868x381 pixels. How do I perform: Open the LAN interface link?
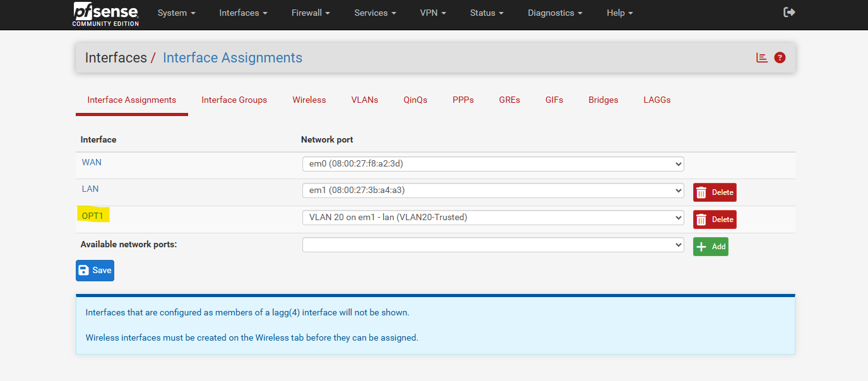pos(90,189)
